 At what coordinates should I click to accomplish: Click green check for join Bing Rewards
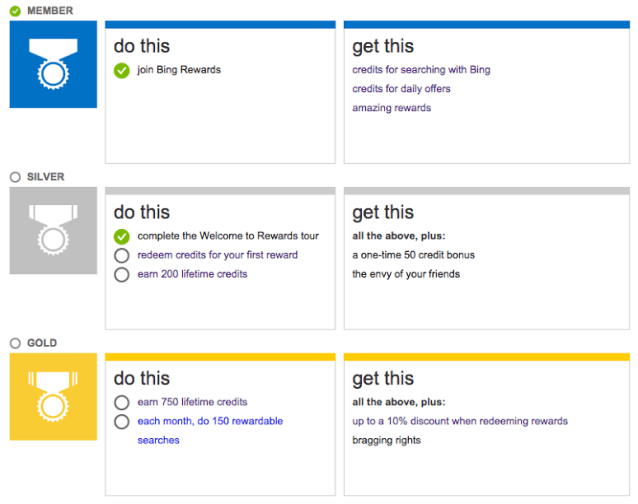[x=122, y=70]
